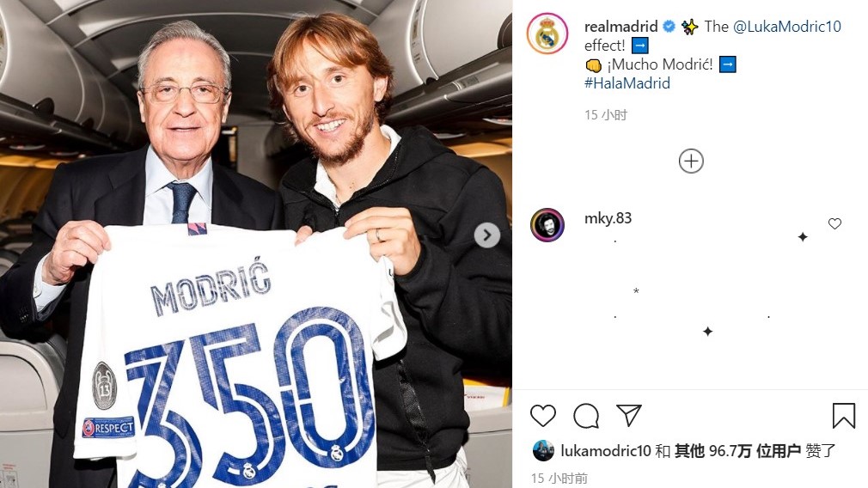Open comments with the speech bubble icon
This screenshot has height=488, width=868.
586,416
